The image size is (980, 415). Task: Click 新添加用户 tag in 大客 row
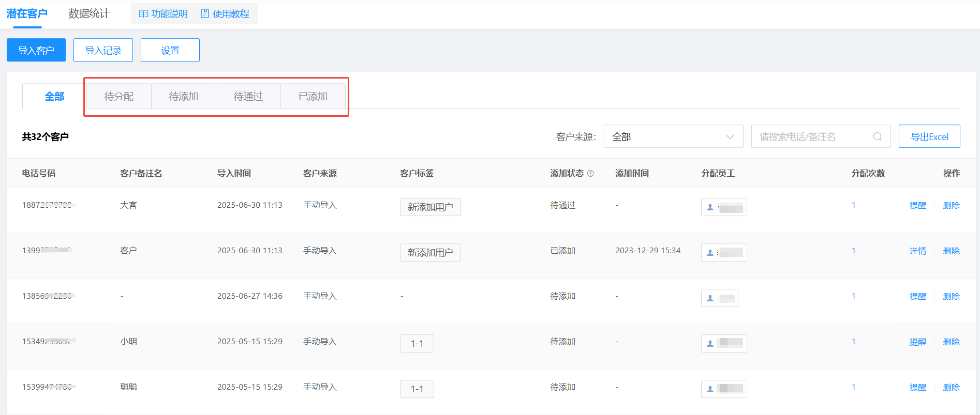pos(430,207)
